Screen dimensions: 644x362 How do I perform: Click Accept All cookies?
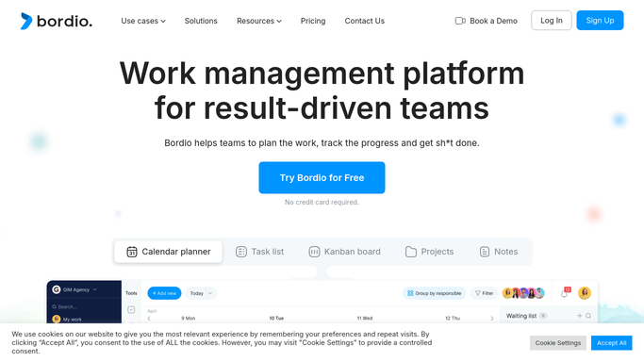point(612,343)
